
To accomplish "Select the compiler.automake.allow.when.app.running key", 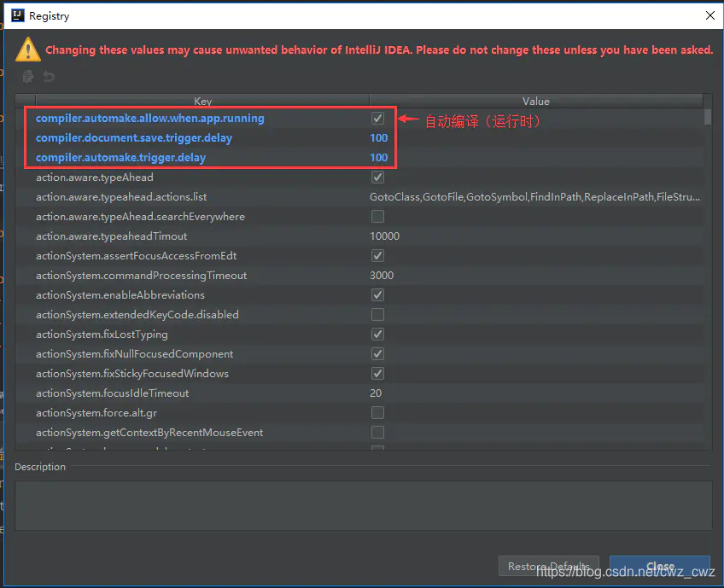I will (150, 118).
